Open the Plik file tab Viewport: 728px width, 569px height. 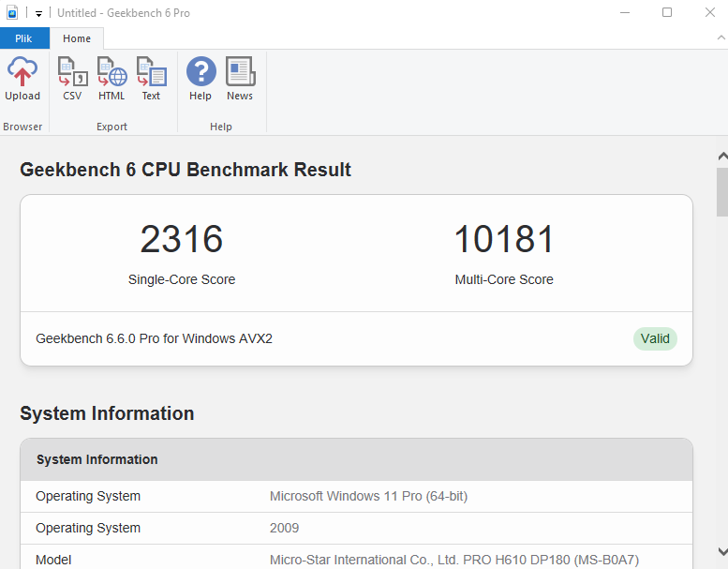24,38
